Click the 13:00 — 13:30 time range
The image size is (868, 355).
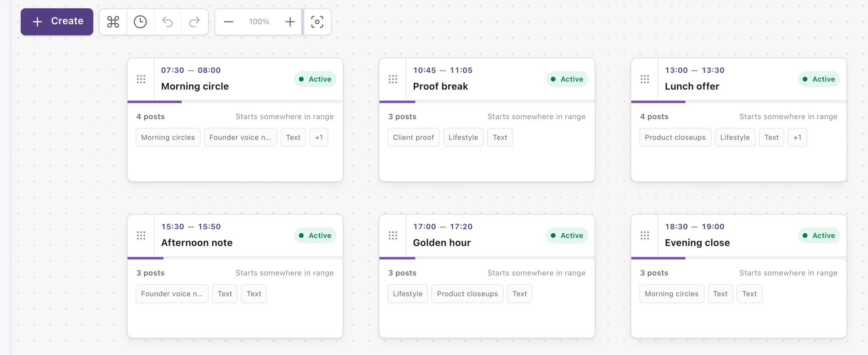[695, 70]
